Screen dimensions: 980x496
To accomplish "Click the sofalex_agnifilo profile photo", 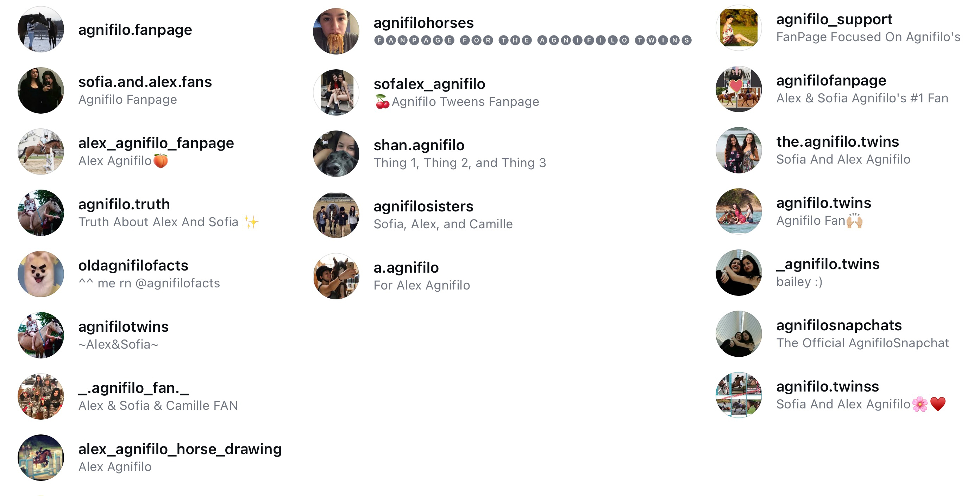I will pos(336,93).
